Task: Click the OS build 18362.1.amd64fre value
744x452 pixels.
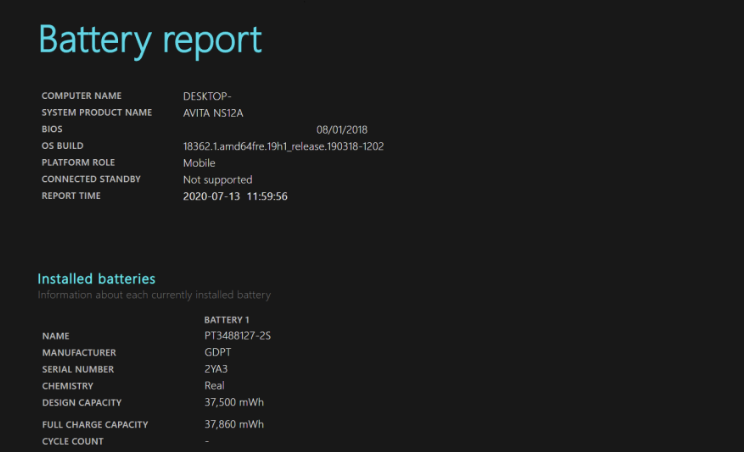Action: click(x=283, y=146)
